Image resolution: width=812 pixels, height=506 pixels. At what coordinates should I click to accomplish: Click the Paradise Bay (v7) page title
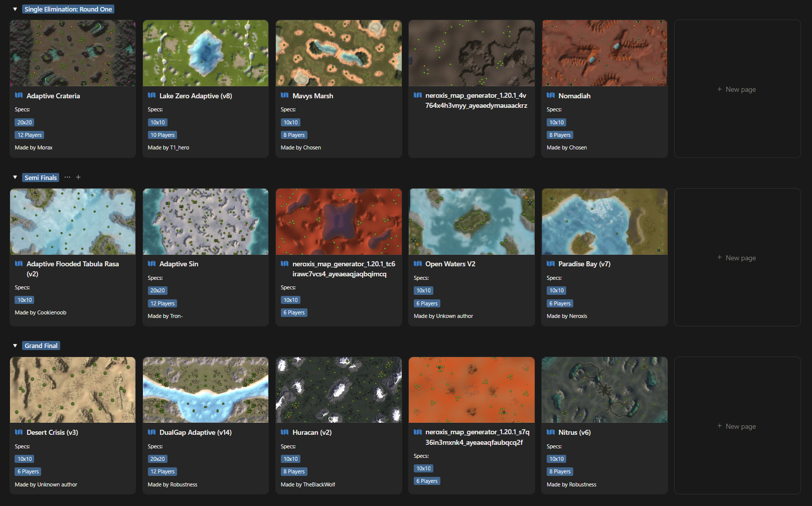(584, 264)
